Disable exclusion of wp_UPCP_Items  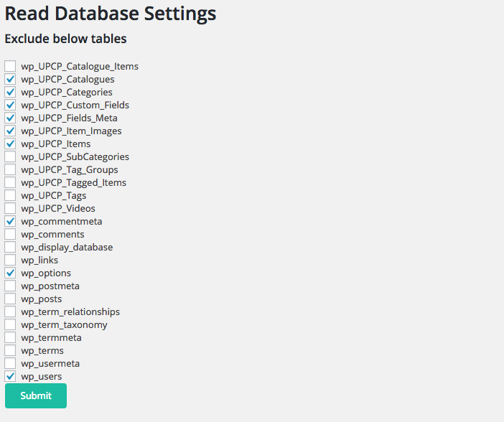pyautogui.click(x=10, y=144)
